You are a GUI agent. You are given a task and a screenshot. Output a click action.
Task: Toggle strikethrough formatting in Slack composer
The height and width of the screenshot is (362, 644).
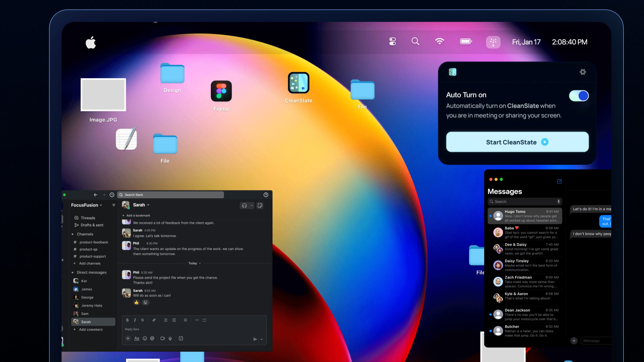click(x=142, y=320)
